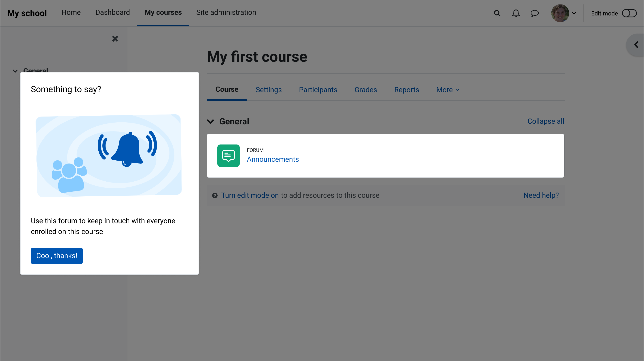Open the Reports tab
Screen dimensions: 644x361
pyautogui.click(x=407, y=90)
